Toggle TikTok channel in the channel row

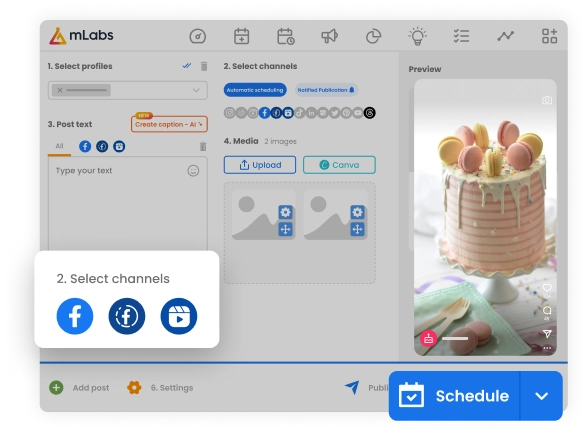tap(299, 113)
